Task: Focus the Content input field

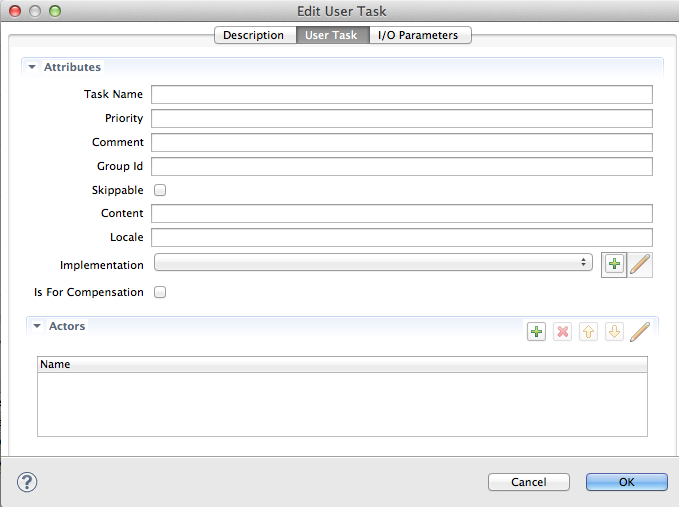Action: (x=401, y=213)
